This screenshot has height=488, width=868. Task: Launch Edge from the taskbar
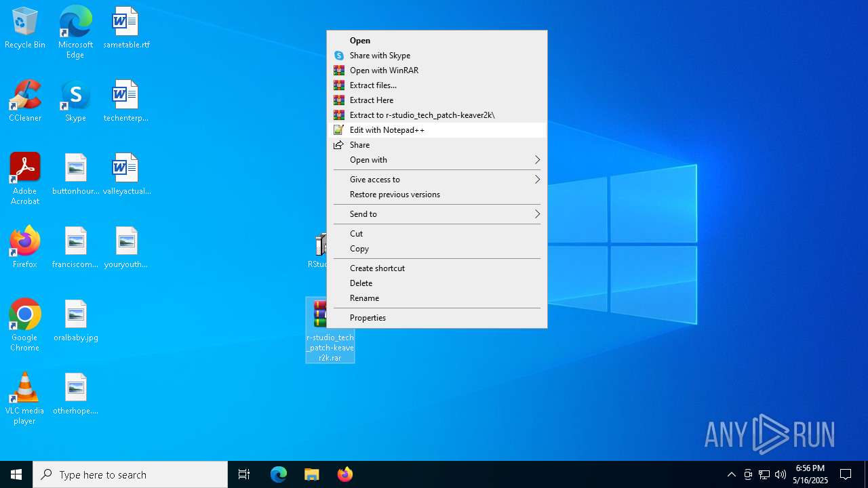[279, 474]
